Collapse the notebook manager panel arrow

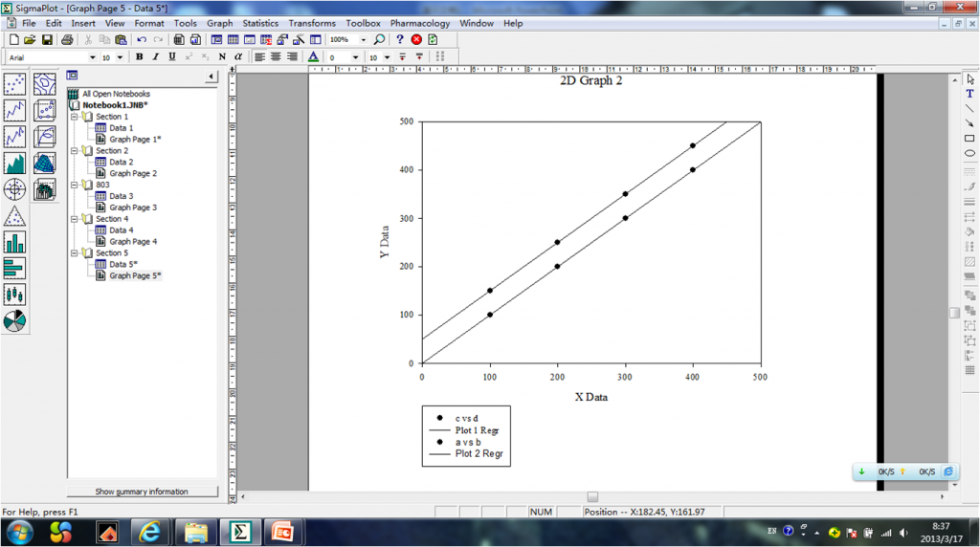(x=212, y=77)
